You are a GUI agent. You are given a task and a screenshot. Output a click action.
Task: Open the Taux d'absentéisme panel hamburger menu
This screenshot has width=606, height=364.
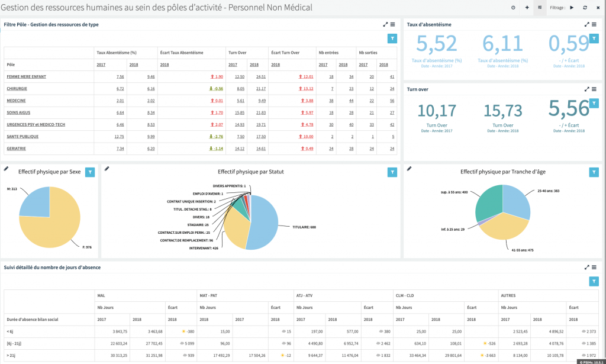(x=594, y=24)
